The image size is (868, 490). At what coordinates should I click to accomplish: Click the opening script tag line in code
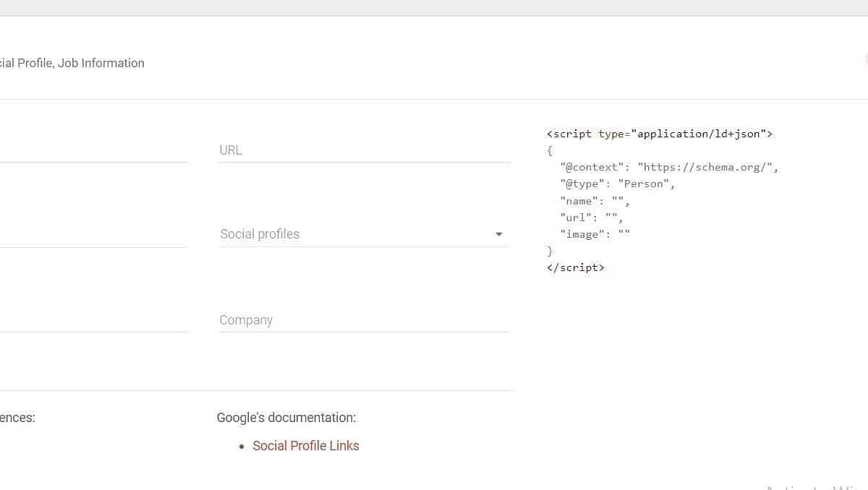(659, 134)
